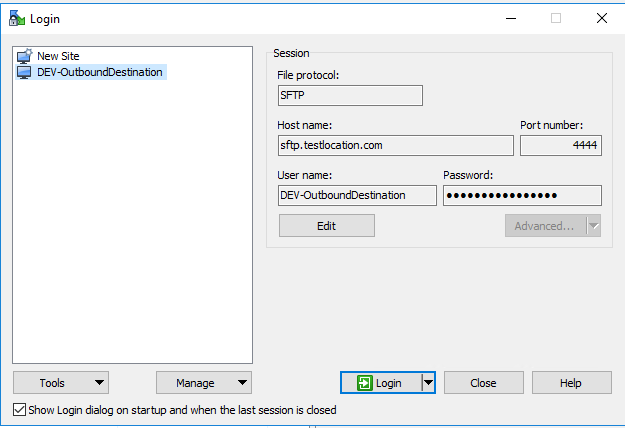Toggle Show Login dialog on startup checkbox
Viewport: 625px width, 428px height.
tap(20, 410)
